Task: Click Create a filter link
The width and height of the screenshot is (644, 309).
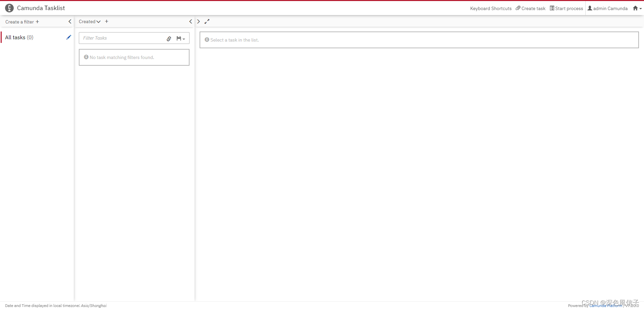Action: coord(22,22)
